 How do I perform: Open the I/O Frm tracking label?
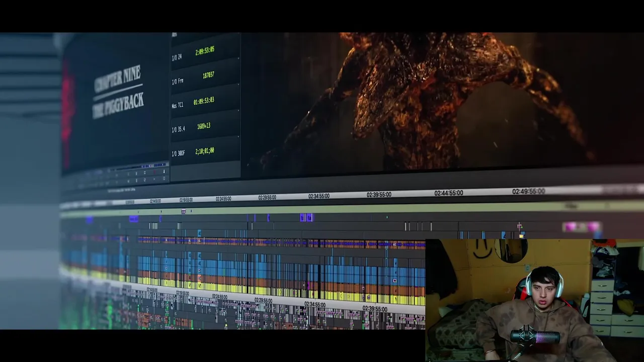[x=178, y=81]
